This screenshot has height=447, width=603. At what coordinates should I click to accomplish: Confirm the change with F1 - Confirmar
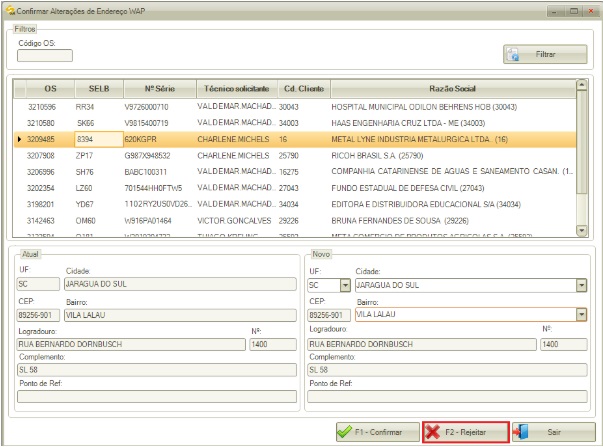tap(378, 432)
